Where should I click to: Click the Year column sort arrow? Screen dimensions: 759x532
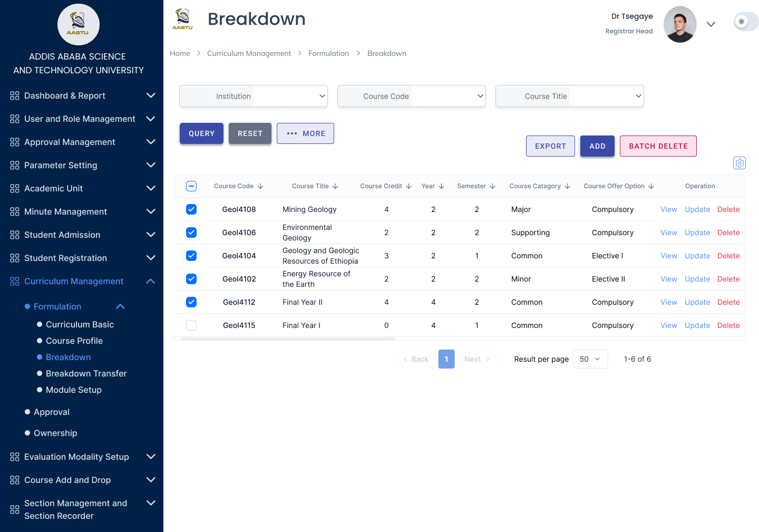click(442, 186)
